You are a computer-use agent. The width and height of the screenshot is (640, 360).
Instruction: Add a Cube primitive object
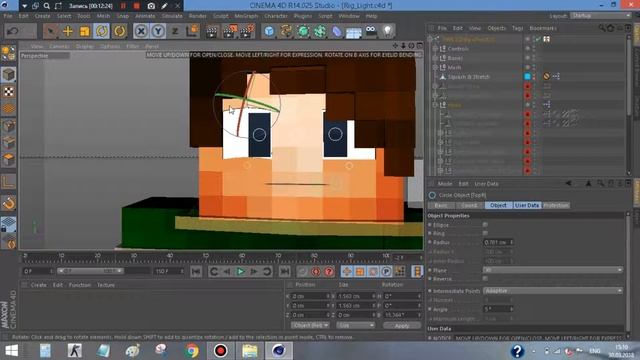pos(269,31)
